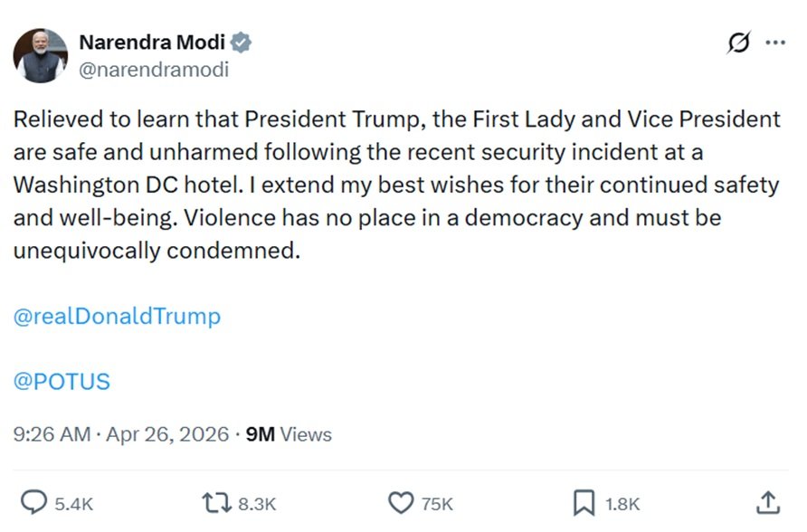Click the 8.3K reposts count
This screenshot has height=532, width=807.
(257, 503)
